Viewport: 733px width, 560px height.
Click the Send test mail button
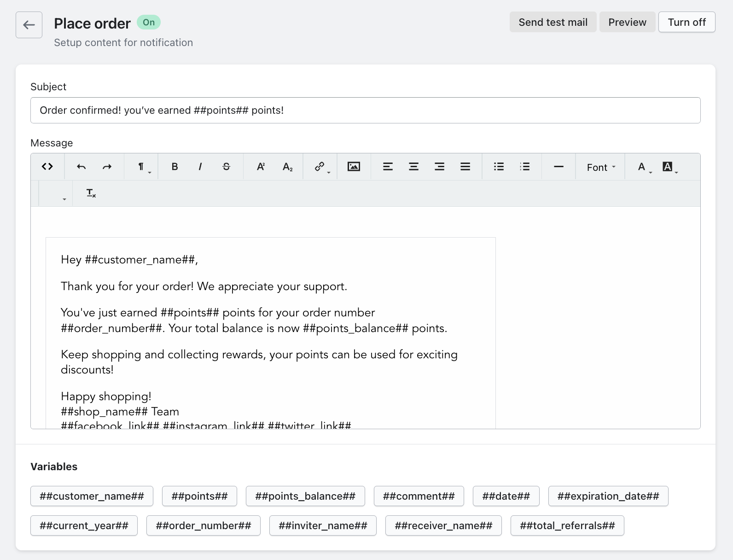click(553, 22)
